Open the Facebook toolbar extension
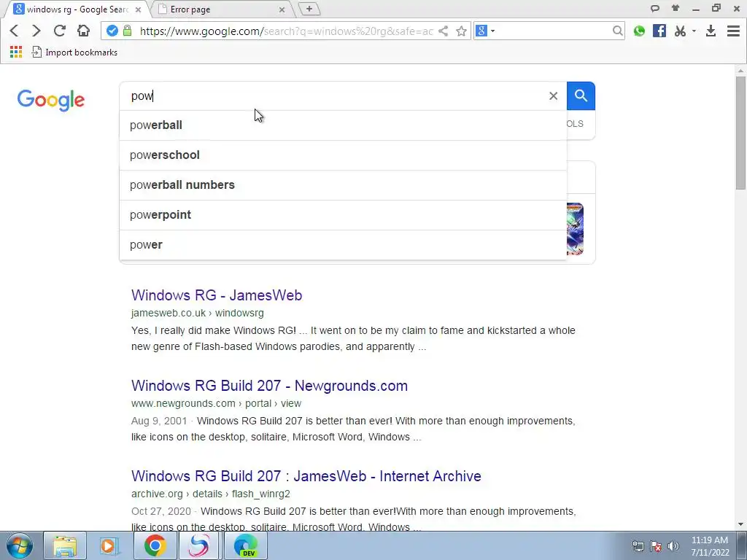The image size is (747, 560). [659, 31]
